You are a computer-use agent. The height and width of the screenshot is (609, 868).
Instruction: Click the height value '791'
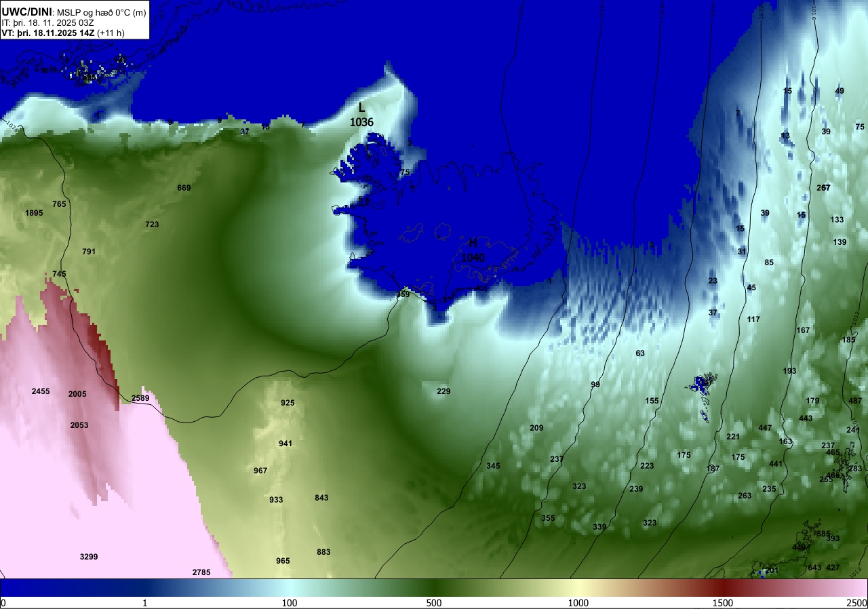[89, 252]
